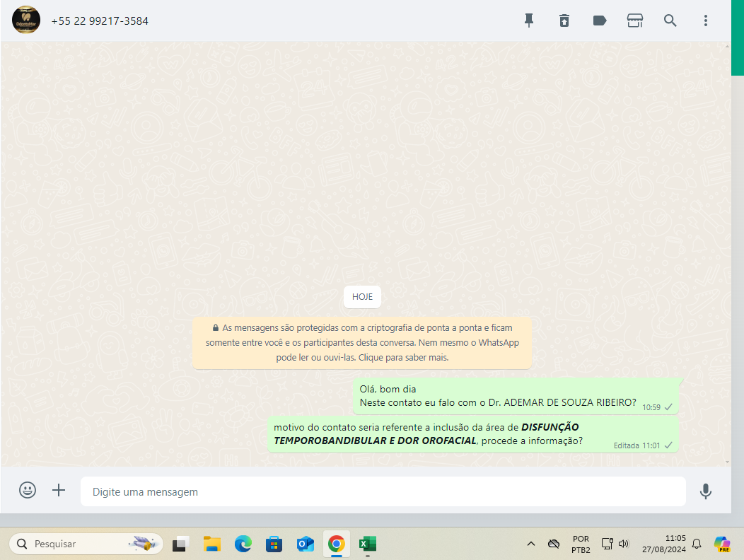This screenshot has width=744, height=560.
Task: Open Microsoft Store from the taskbar
Action: click(x=274, y=544)
